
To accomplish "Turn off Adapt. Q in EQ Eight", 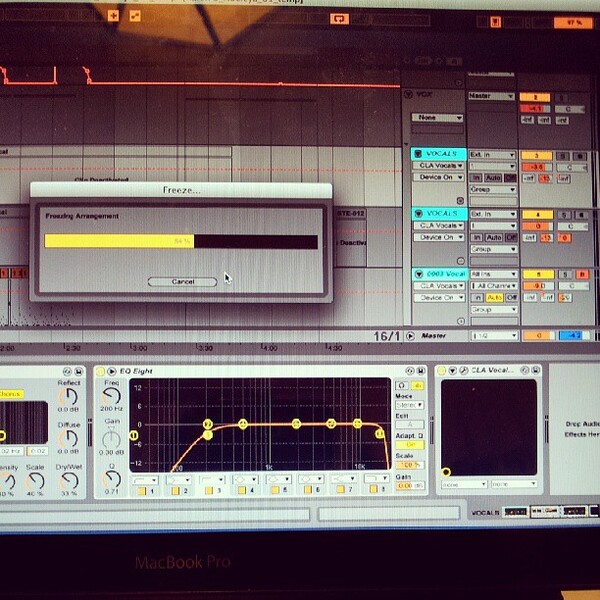I will click(410, 445).
